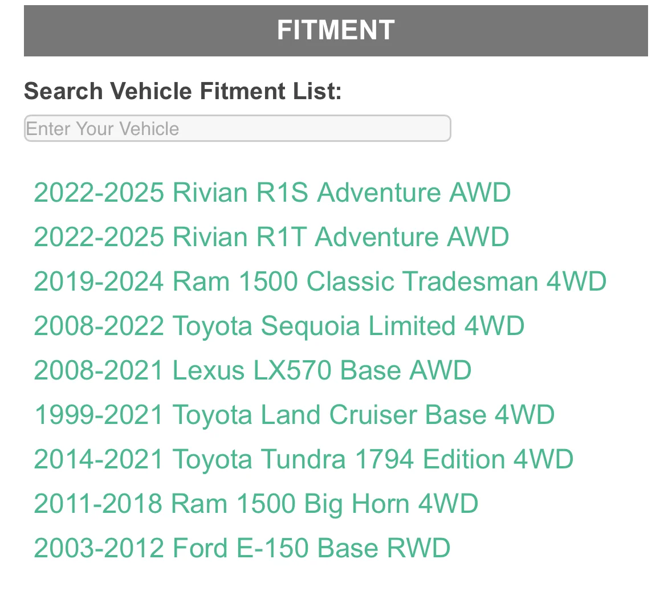
Task: Click the Ram 1500 Big Horn link
Action: click(x=256, y=504)
